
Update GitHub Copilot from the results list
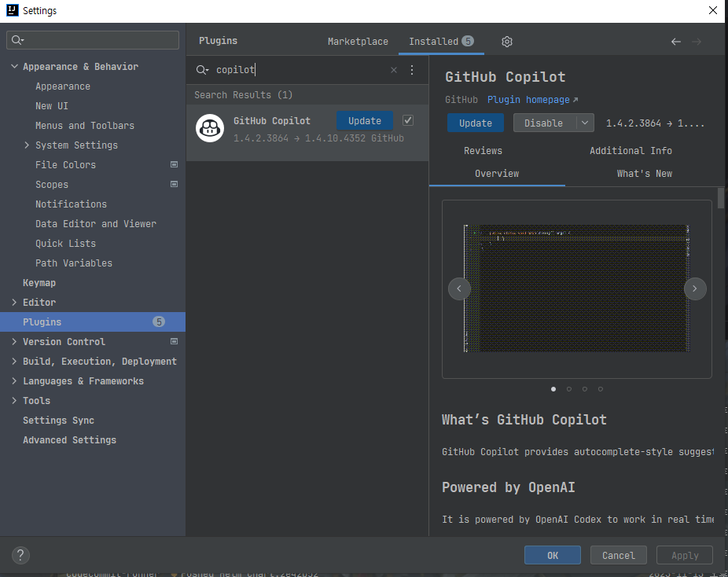click(365, 121)
